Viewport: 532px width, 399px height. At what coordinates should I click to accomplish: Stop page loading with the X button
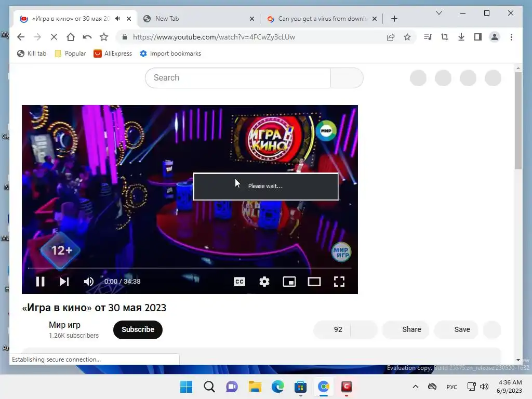[54, 37]
